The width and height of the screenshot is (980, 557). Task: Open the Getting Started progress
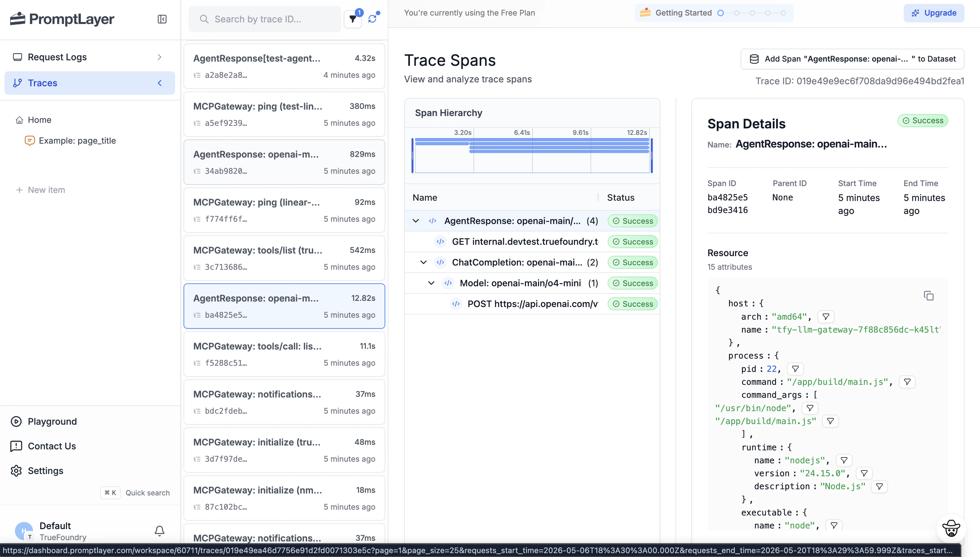pos(714,13)
